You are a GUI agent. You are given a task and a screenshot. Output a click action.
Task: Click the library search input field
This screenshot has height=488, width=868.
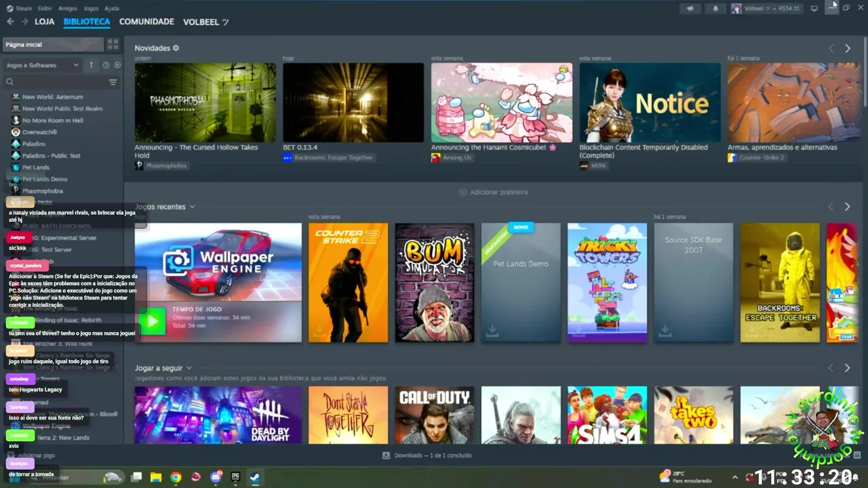[61, 82]
